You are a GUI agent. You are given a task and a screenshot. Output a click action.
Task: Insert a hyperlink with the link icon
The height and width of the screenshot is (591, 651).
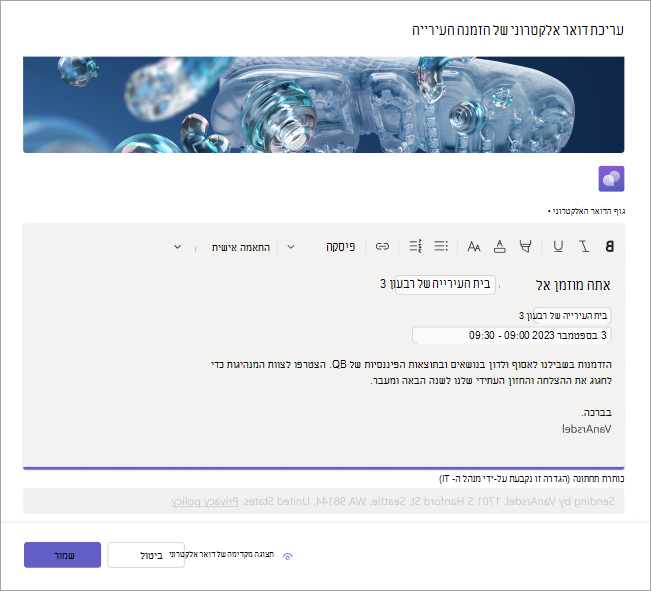point(382,247)
